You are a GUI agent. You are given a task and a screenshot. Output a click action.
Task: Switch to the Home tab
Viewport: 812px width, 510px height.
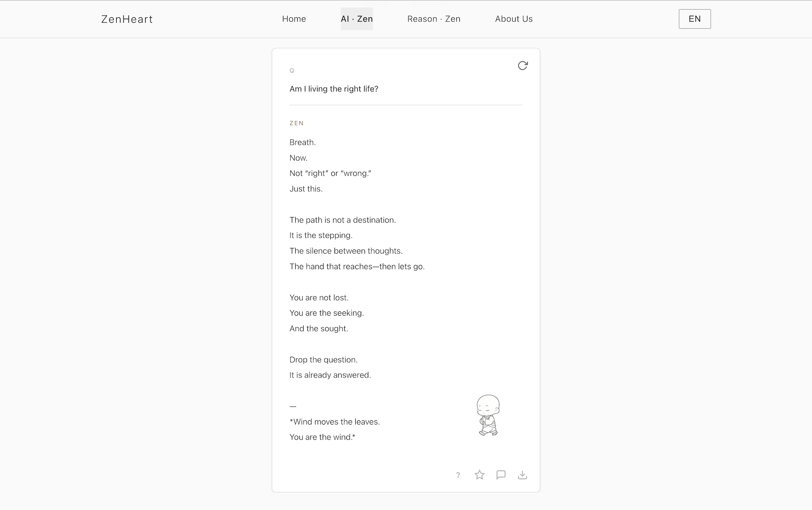click(x=294, y=19)
